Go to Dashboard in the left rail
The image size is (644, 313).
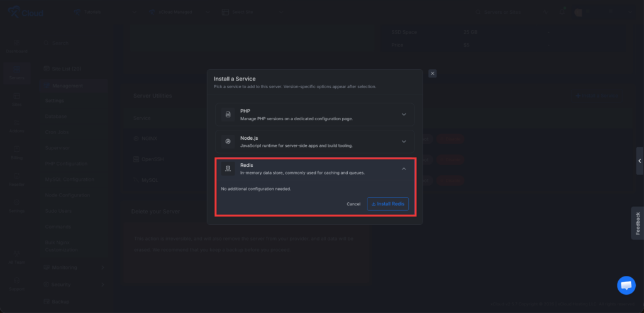click(17, 47)
